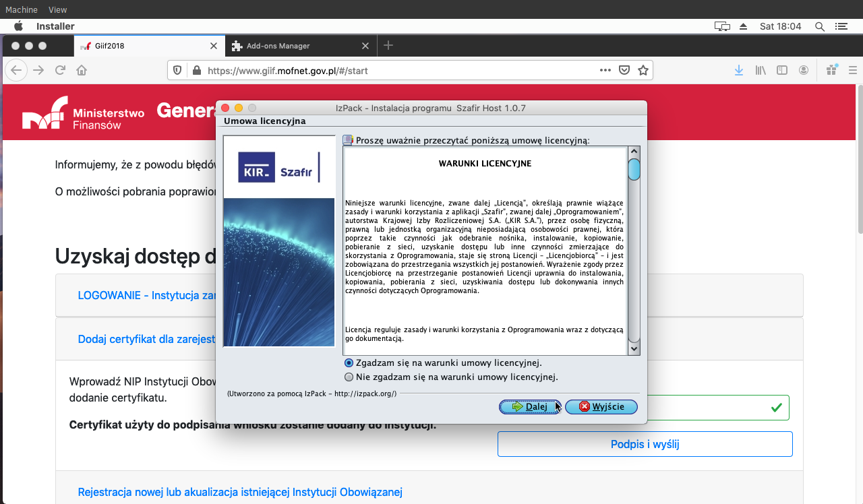The height and width of the screenshot is (504, 863).
Task: Open the page actions three-dots menu
Action: 605,70
